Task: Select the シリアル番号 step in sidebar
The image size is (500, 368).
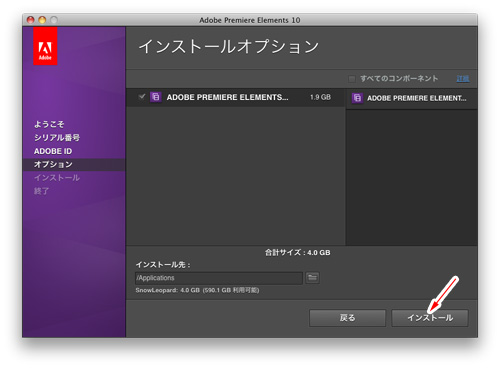Action: tap(57, 138)
